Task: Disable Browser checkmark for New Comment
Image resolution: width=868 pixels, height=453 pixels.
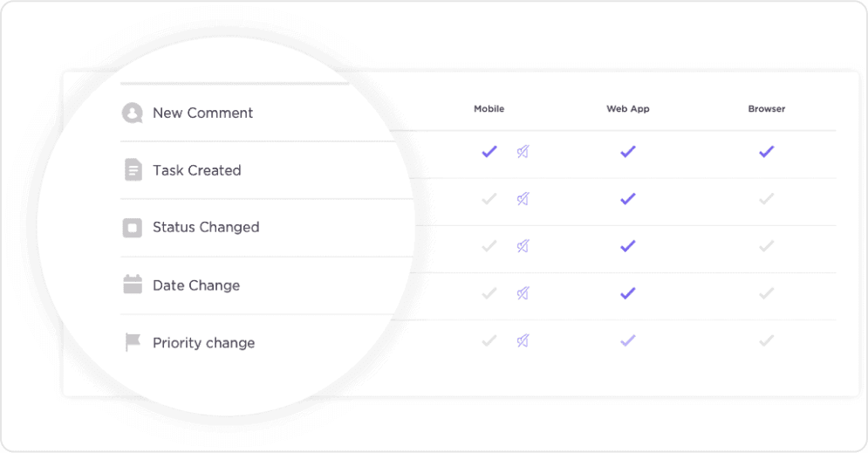Action: pos(767,151)
